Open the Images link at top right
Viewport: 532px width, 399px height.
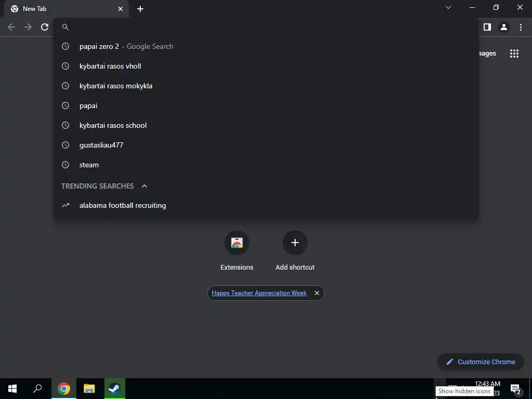487,54
